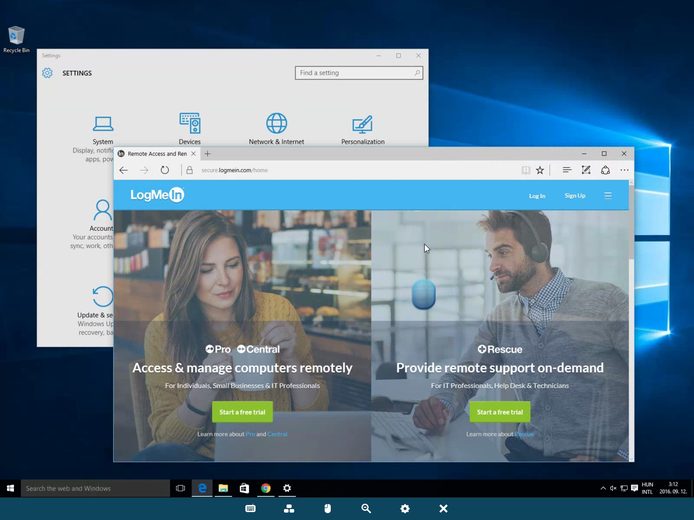
Task: Open the keyboard icon in the remote toolbar
Action: 250,508
